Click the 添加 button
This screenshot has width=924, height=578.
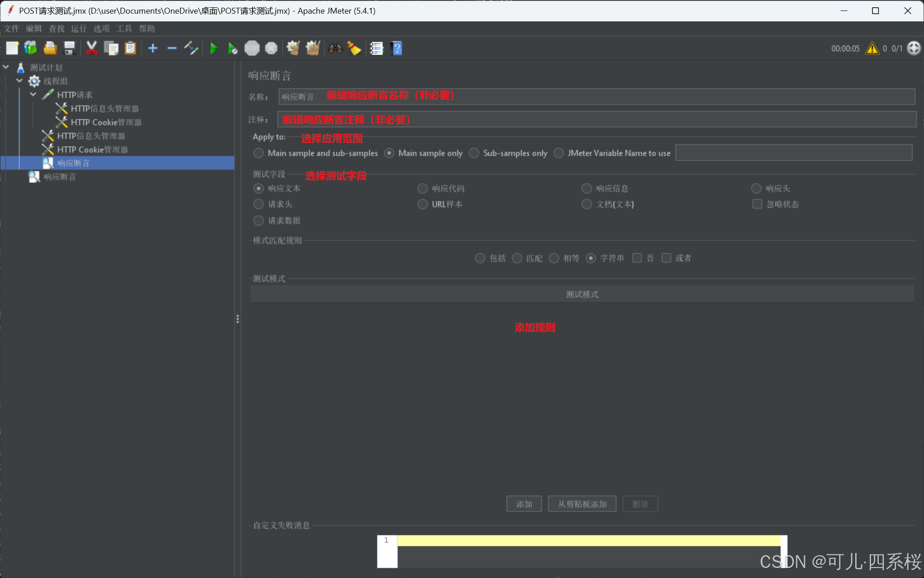[x=524, y=504]
